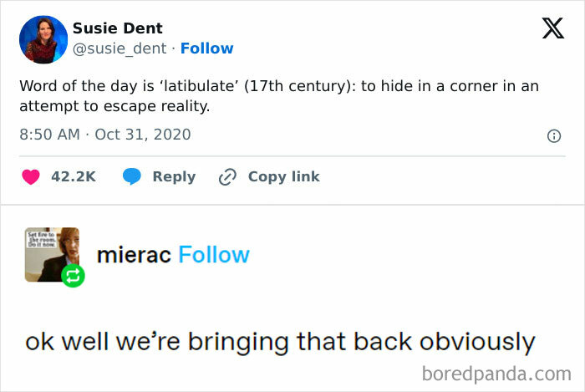Open the @susie_dent handle link
585x392 pixels.
coord(121,48)
